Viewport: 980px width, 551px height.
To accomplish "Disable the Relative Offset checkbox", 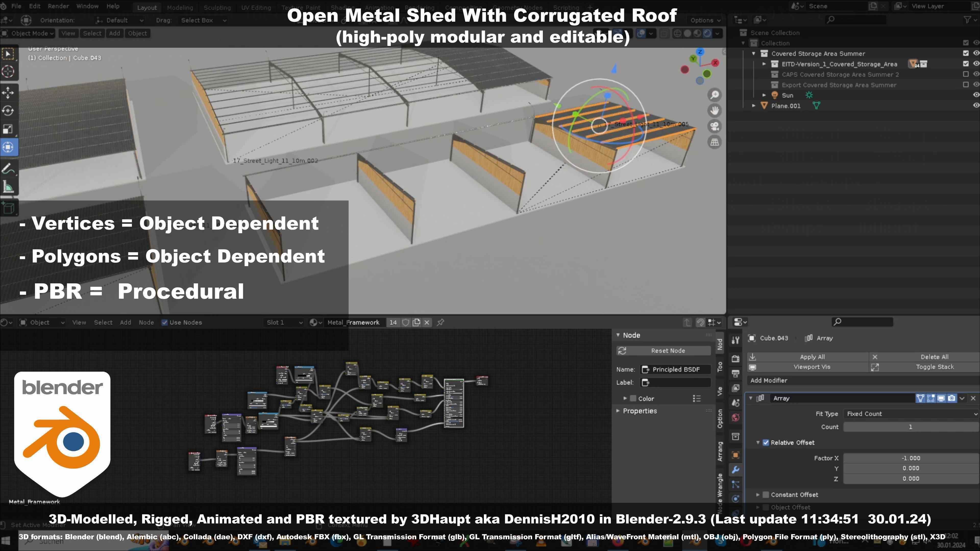I will 766,443.
